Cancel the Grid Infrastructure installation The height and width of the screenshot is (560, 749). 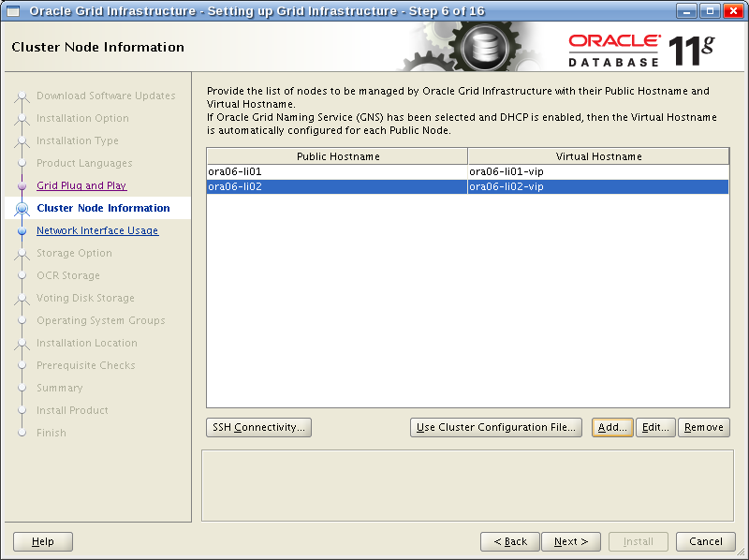pos(705,541)
